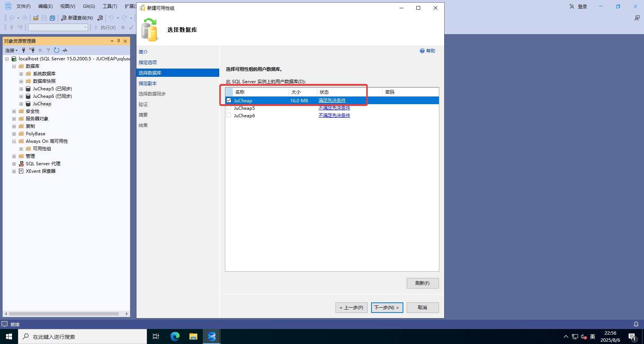Select localhost server icon in tree
This screenshot has height=344, width=644.
click(14, 59)
